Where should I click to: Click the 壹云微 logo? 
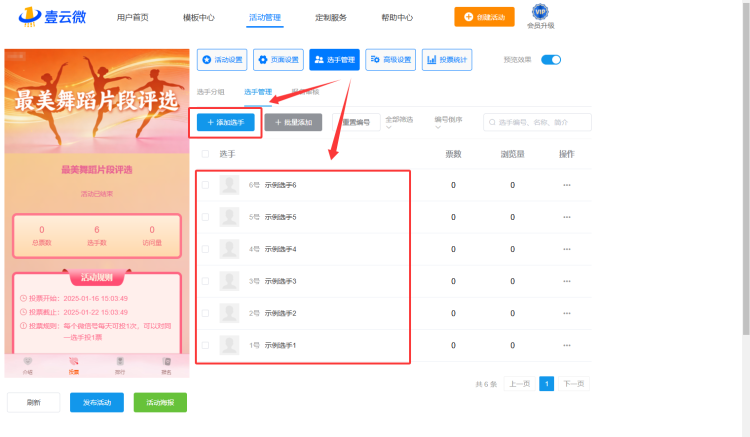(52, 17)
